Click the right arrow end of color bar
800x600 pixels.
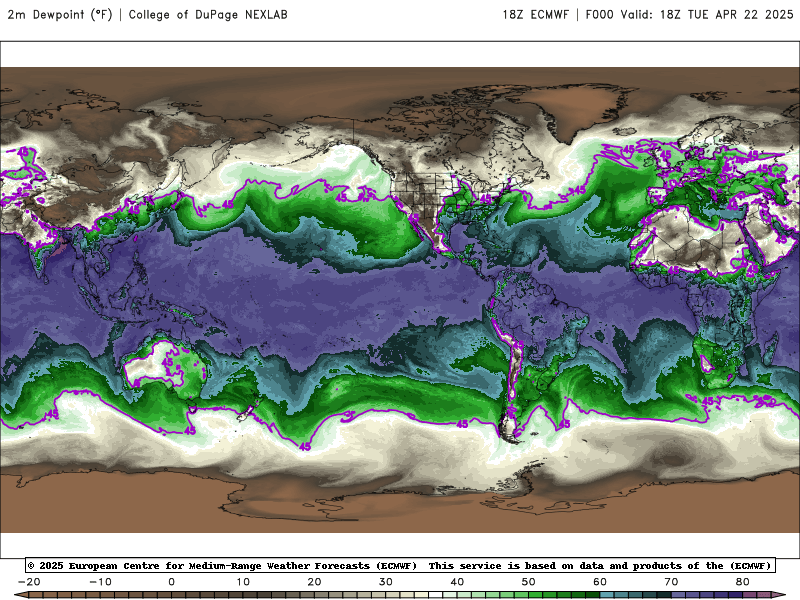click(x=780, y=596)
